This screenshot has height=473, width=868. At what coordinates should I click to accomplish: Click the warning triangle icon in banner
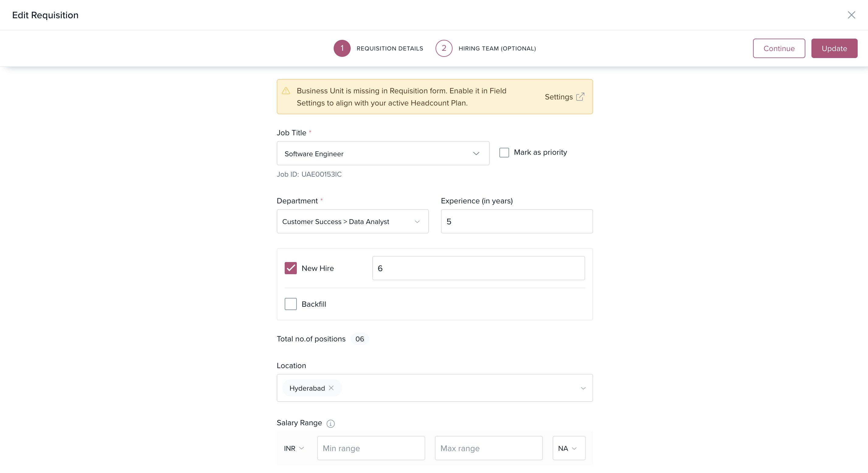click(286, 91)
